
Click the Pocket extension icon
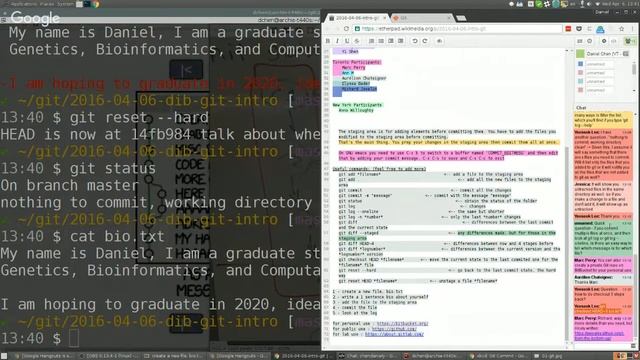[579, 29]
